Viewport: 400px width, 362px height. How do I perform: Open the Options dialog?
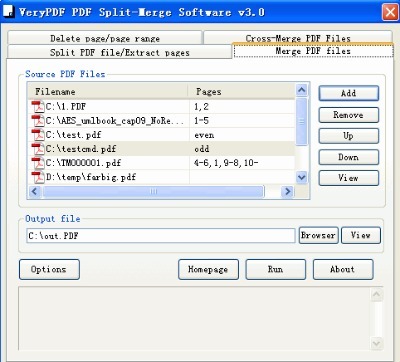point(49,269)
